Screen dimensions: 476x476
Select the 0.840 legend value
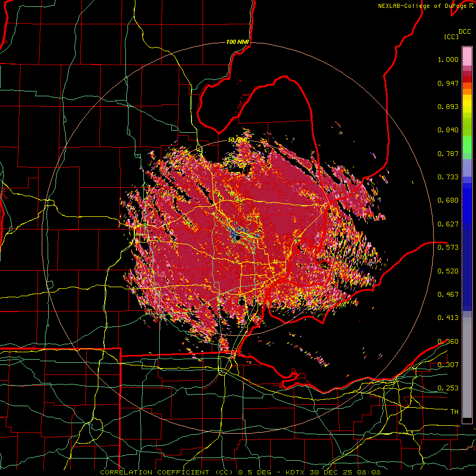[448, 130]
